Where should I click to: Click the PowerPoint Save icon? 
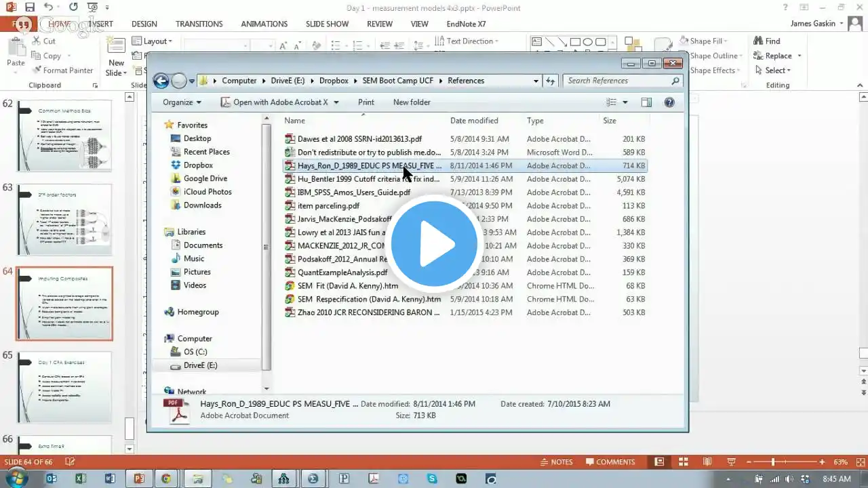coord(30,7)
